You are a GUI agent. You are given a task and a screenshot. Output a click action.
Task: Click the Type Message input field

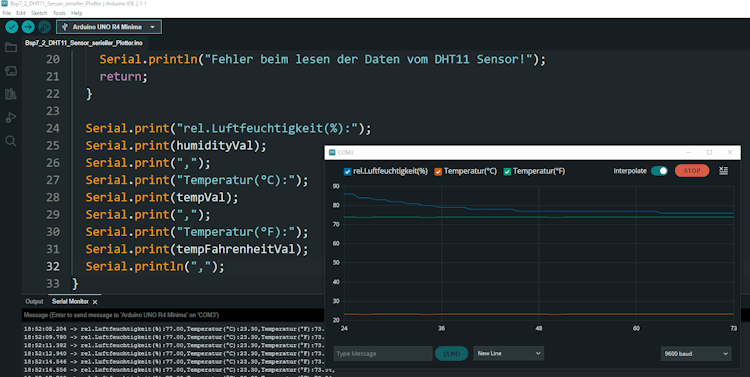pos(383,354)
